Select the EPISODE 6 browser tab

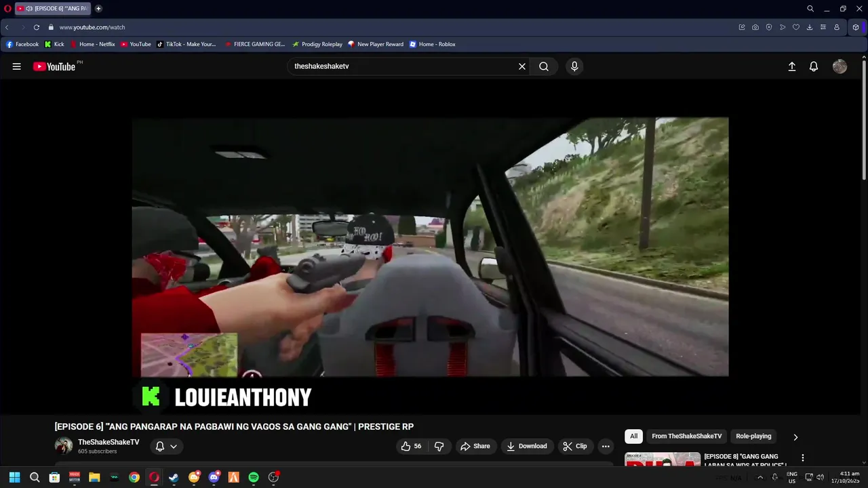point(53,9)
